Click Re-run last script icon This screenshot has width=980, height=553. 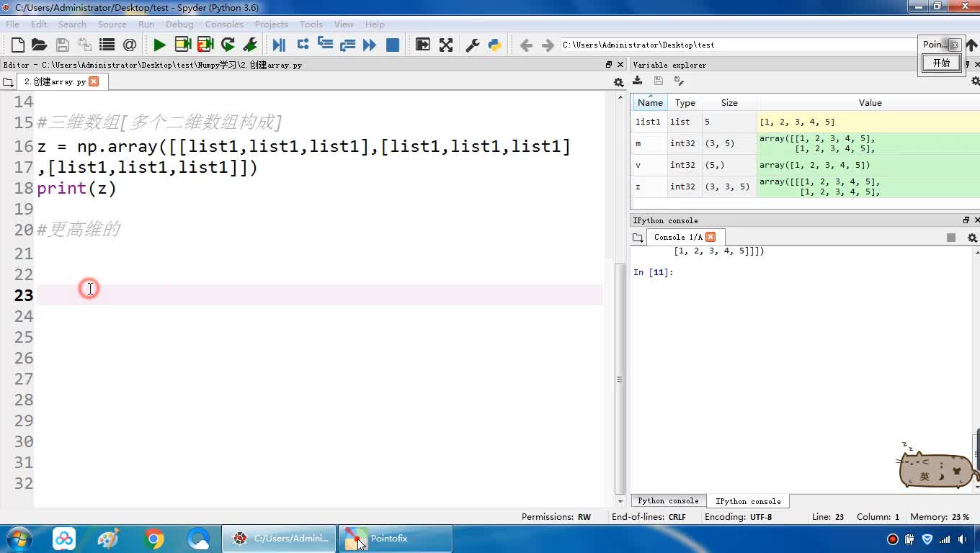coord(228,45)
